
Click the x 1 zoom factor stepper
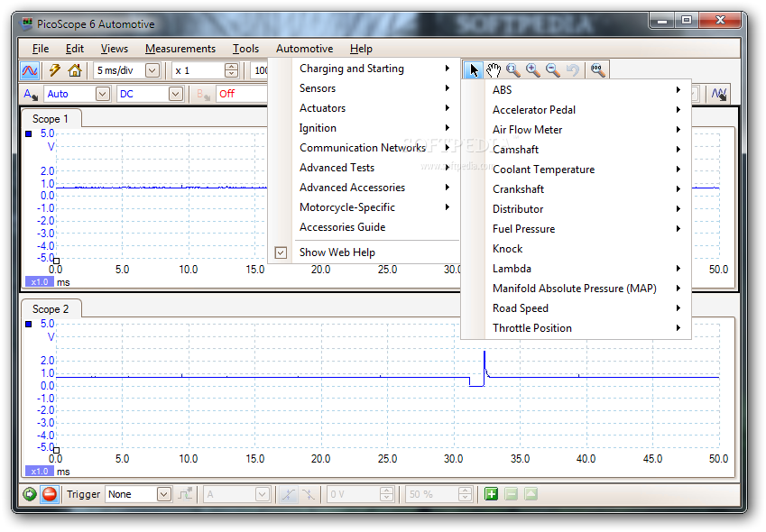pos(232,70)
